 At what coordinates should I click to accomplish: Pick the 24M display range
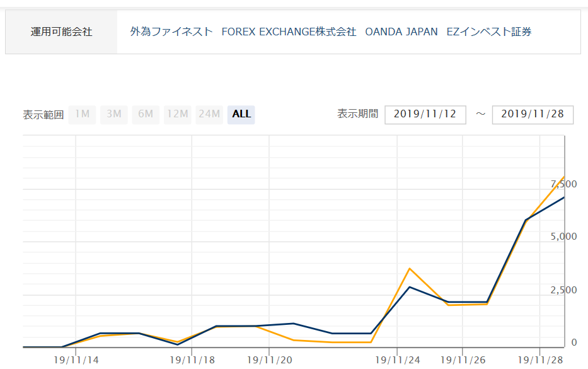(x=209, y=114)
